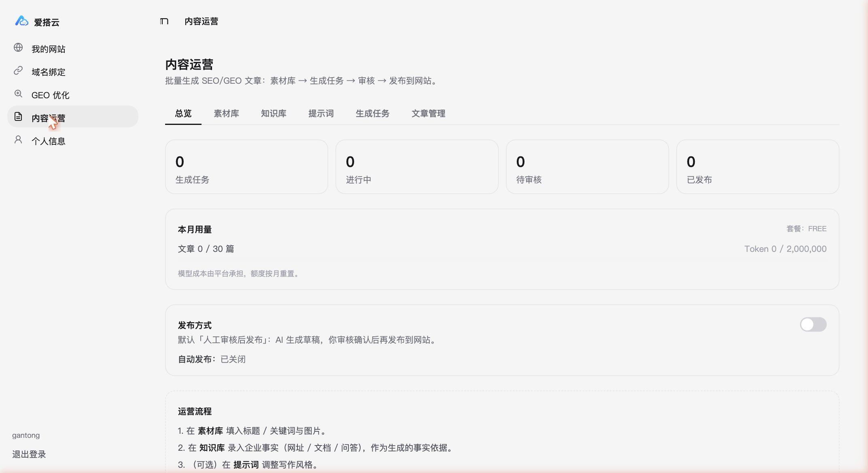The height and width of the screenshot is (473, 868).
Task: Click the gantong username
Action: (x=26, y=435)
